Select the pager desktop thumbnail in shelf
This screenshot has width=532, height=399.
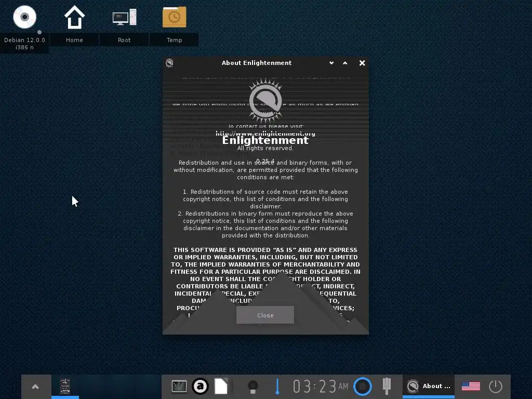[x=65, y=387]
